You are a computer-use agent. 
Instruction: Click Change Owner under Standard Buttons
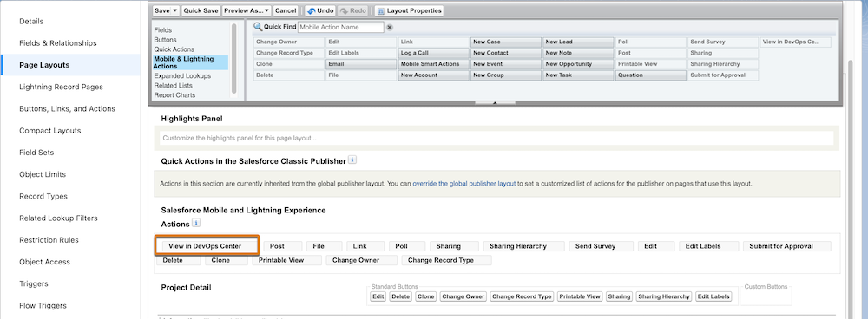464,296
